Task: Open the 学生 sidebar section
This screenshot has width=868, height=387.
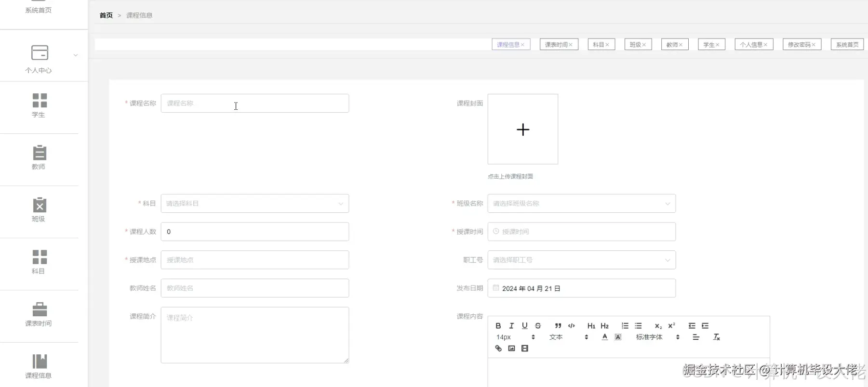Action: tap(39, 105)
